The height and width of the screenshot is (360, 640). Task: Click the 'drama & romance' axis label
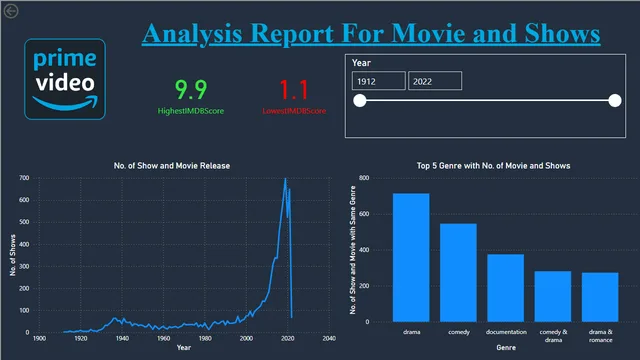point(601,336)
